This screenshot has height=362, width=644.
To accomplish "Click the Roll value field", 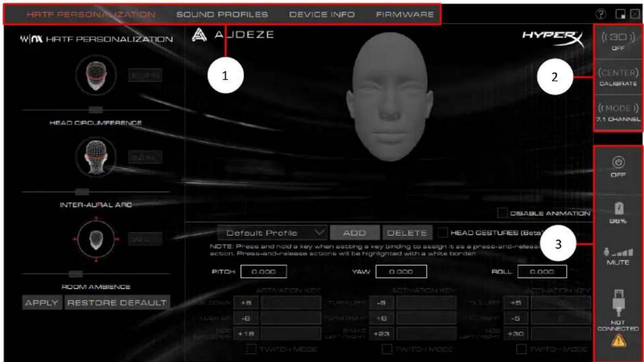I will 543,271.
